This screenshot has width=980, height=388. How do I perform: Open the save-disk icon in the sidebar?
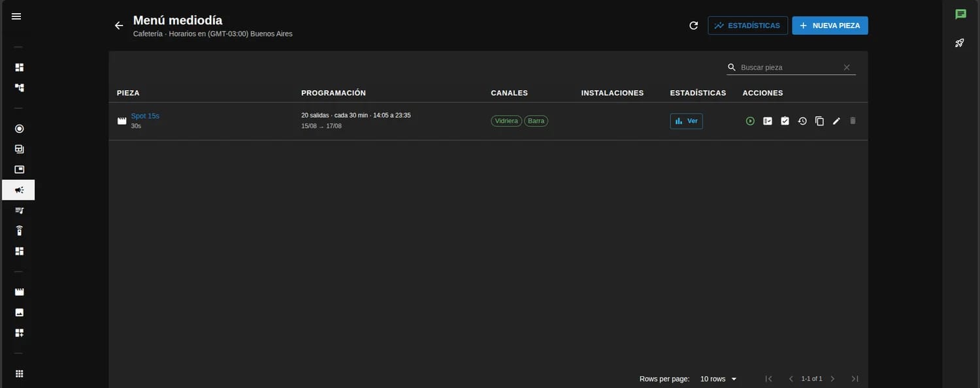[x=19, y=149]
